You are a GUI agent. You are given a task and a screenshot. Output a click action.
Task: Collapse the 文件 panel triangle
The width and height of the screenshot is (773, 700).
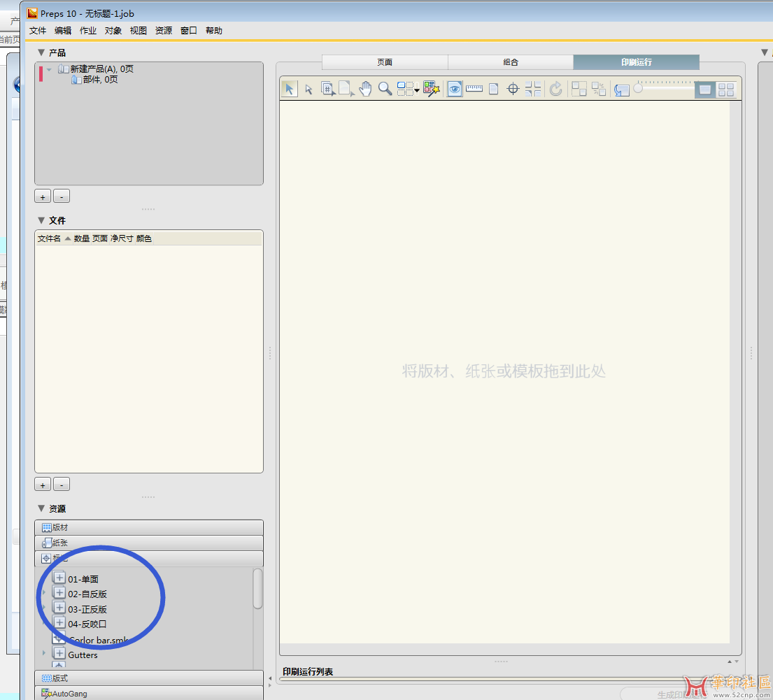pyautogui.click(x=41, y=220)
